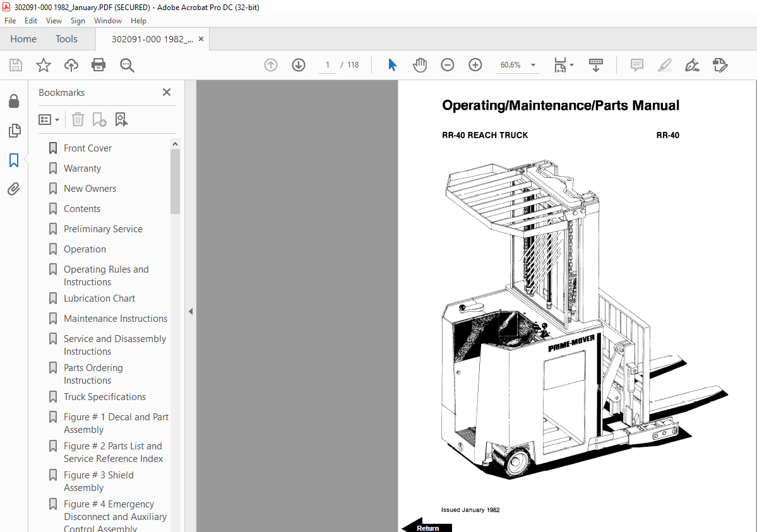Select the 302091-000 1982 document tab
Screen dimensions: 757x532
click(152, 39)
